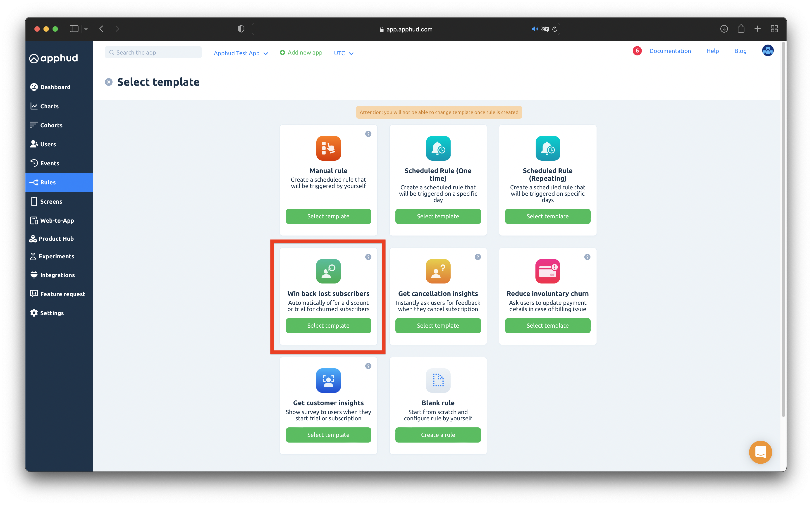This screenshot has width=812, height=505.
Task: Open the orange chat support bubble
Action: [x=760, y=452]
